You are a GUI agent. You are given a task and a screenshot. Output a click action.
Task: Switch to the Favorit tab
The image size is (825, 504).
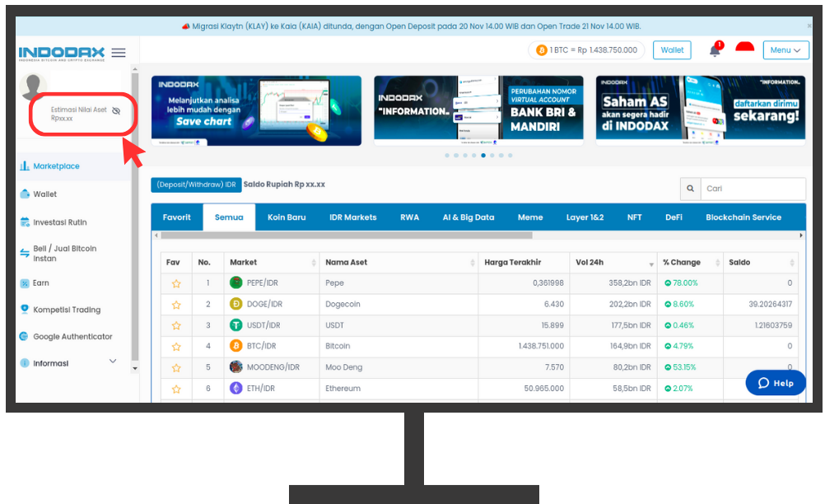click(177, 217)
